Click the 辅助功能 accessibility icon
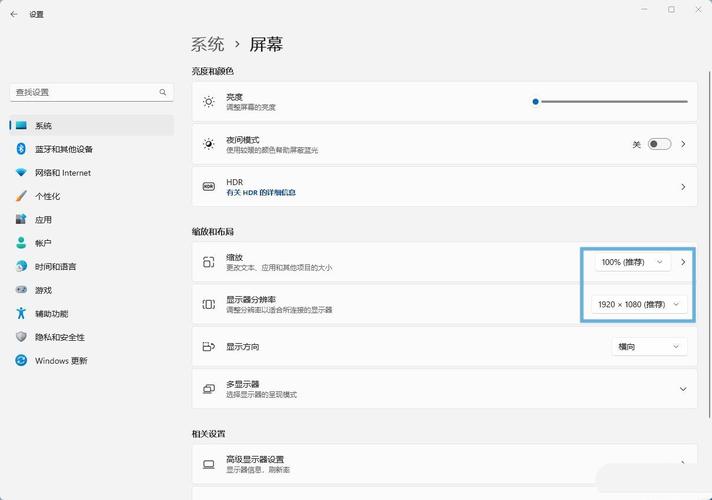Screen dimensions: 712x500 (x=21, y=313)
